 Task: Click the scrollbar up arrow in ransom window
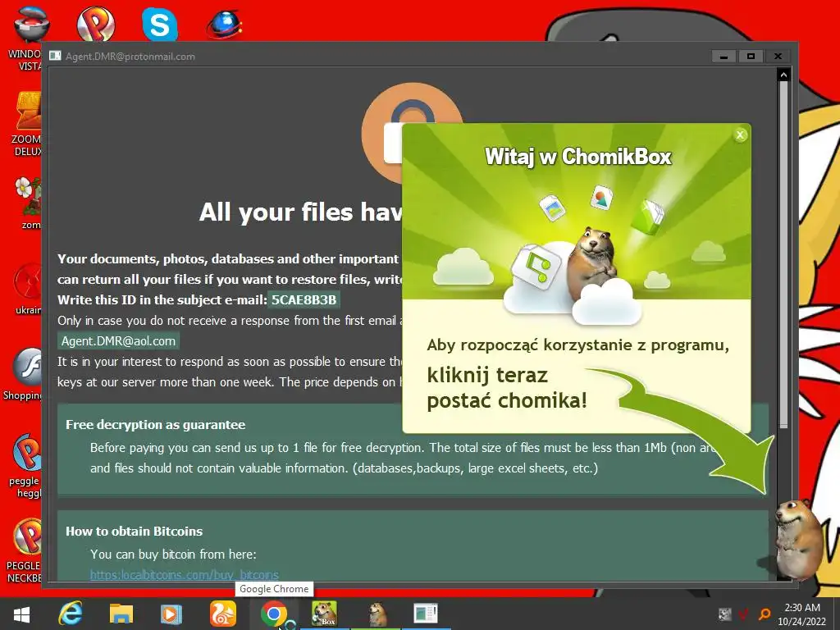tap(783, 75)
